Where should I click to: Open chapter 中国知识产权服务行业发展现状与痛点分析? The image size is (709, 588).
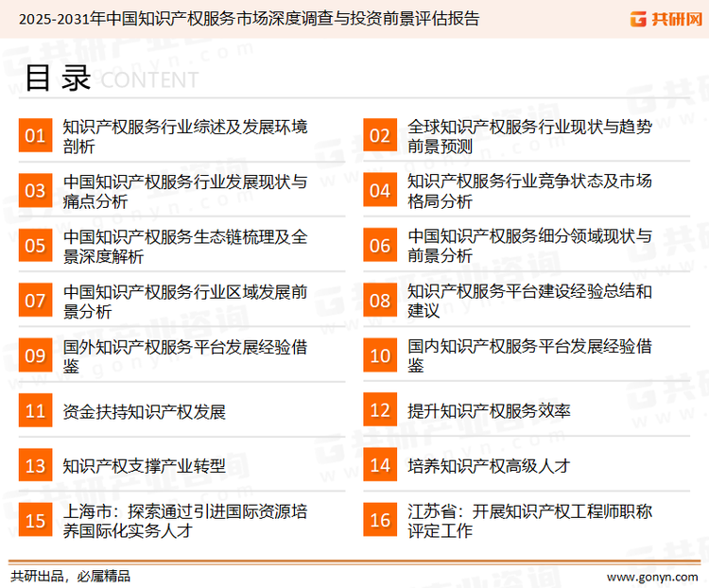pos(185,191)
